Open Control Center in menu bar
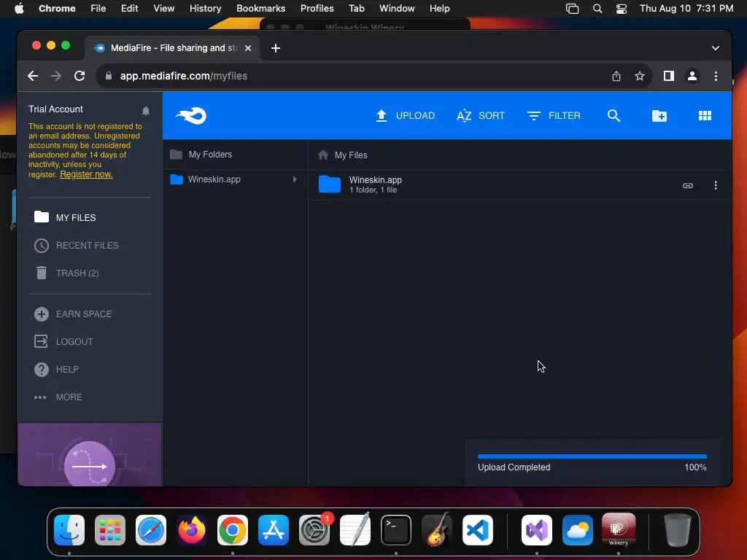 (622, 9)
